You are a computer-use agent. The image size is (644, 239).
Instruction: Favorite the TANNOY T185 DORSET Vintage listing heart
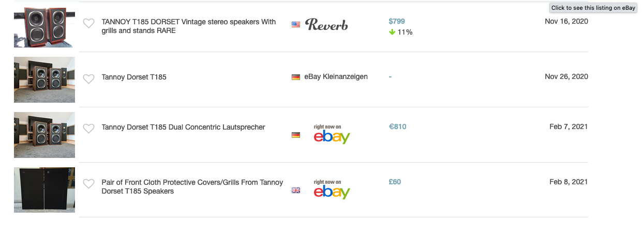(x=89, y=23)
